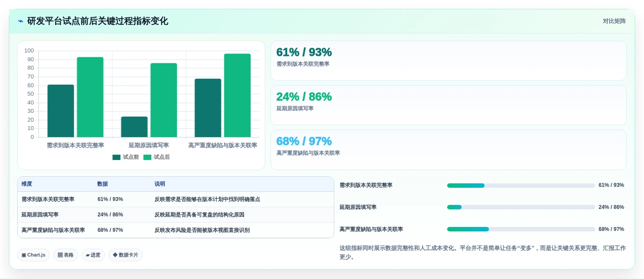Click the 试点后 bar for 延期原因填写率

click(164, 100)
